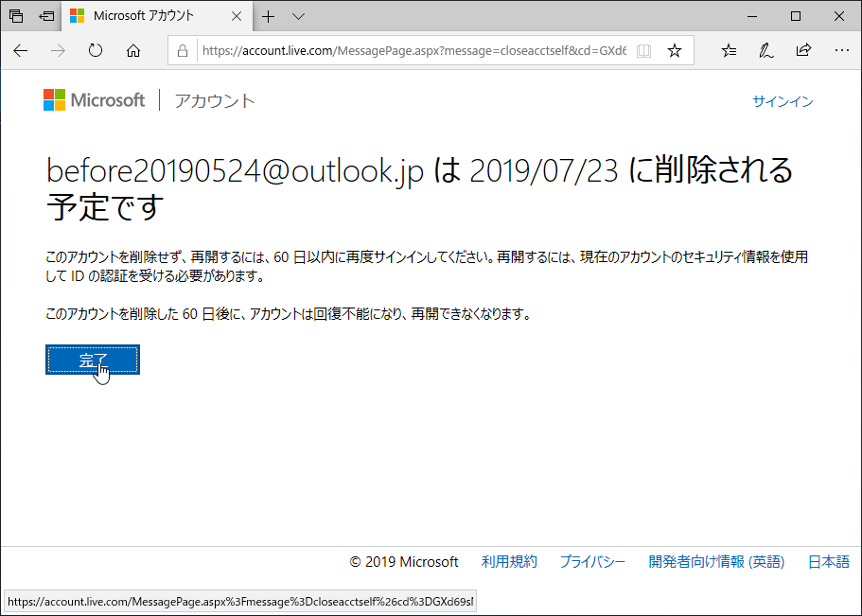The height and width of the screenshot is (616, 862).
Task: Add page to favorites star
Action: coord(675,51)
